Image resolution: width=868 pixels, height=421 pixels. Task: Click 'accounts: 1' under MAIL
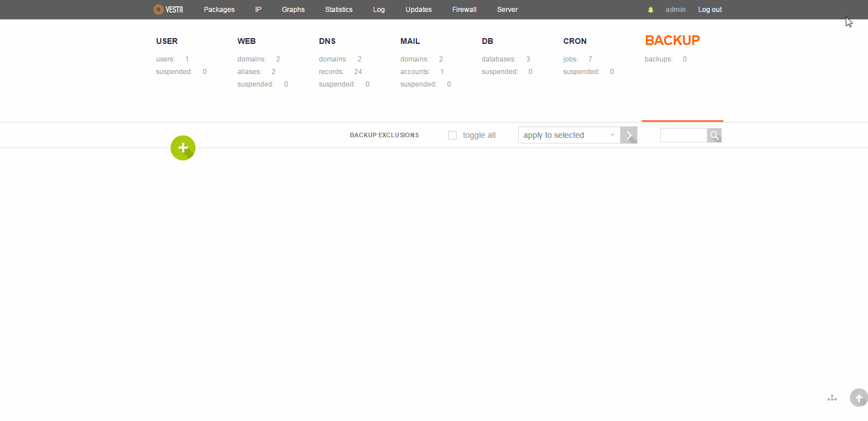click(x=423, y=72)
